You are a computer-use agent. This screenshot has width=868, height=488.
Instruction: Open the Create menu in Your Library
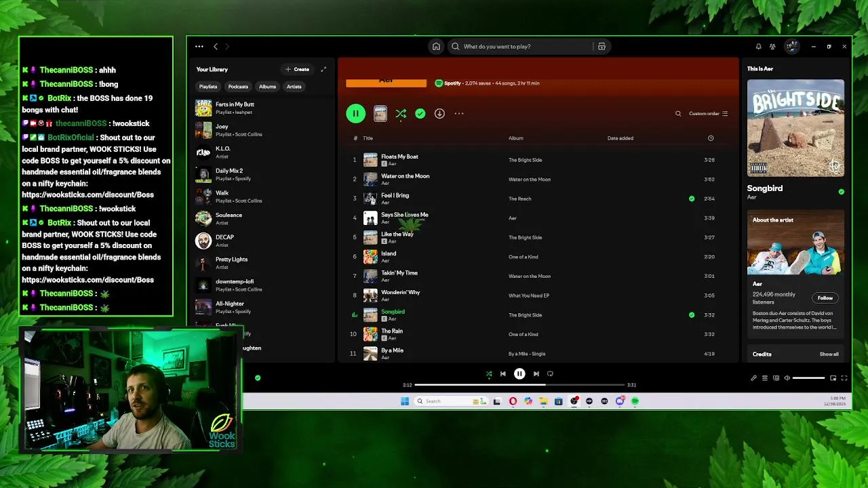pyautogui.click(x=297, y=69)
